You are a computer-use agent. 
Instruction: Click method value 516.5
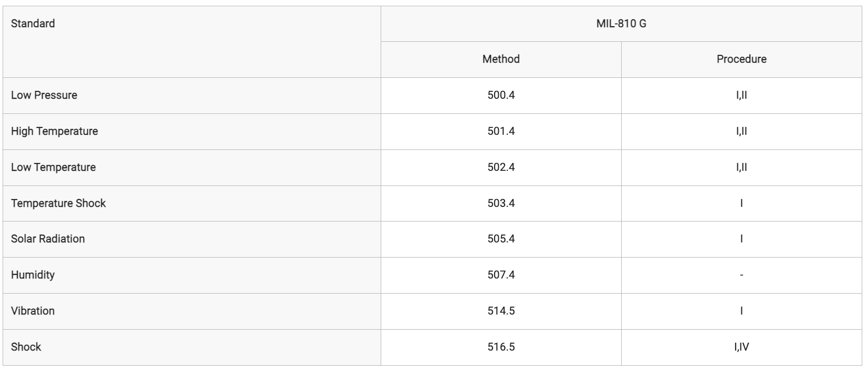(x=501, y=347)
